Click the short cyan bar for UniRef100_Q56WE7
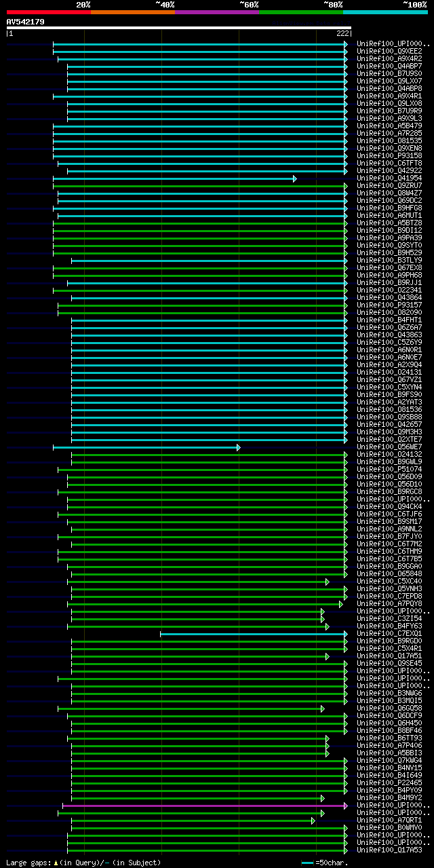Screen dimensions: 434x868 pyautogui.click(x=146, y=447)
